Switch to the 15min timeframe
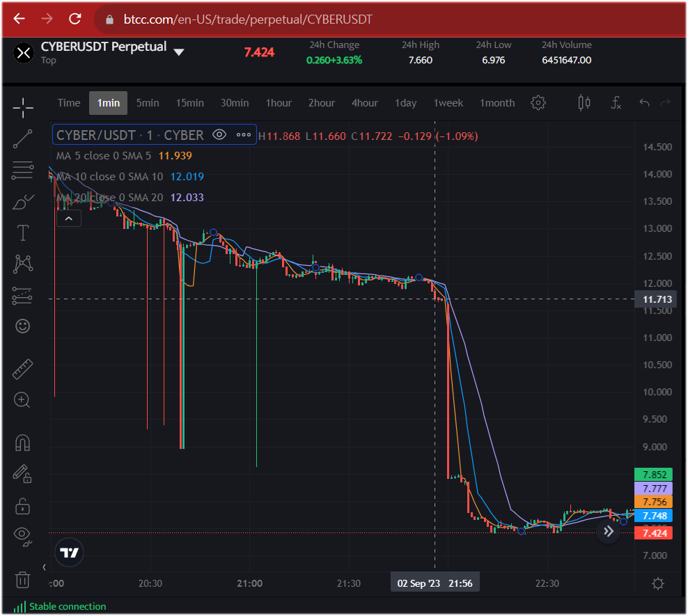Viewport: 688px width, 616px height. [x=189, y=103]
